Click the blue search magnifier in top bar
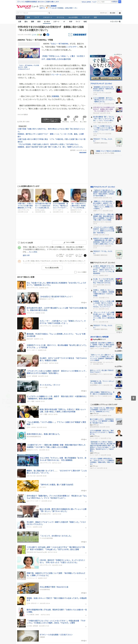The width and height of the screenshot is (138, 644). tap(120, 2)
